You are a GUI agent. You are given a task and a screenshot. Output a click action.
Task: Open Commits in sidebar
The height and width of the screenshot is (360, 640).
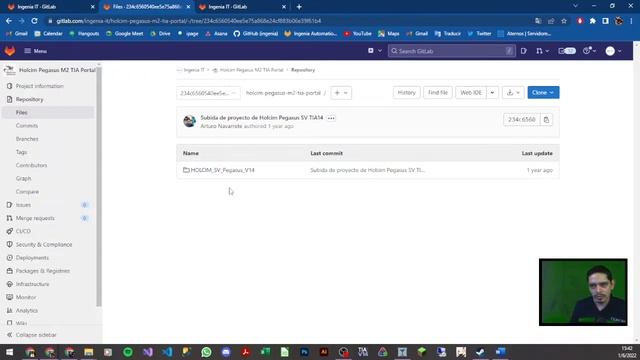click(27, 126)
